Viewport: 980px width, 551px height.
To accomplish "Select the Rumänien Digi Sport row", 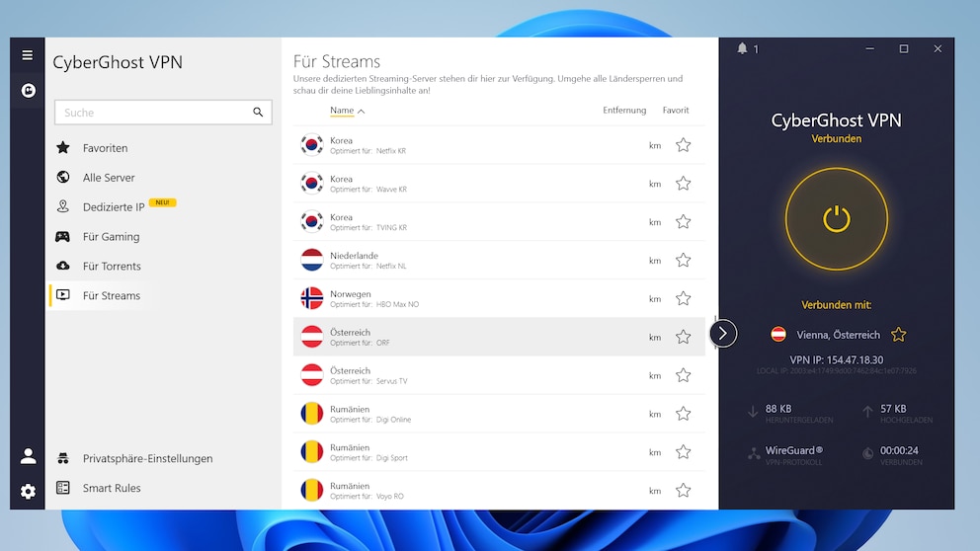I will (499, 452).
